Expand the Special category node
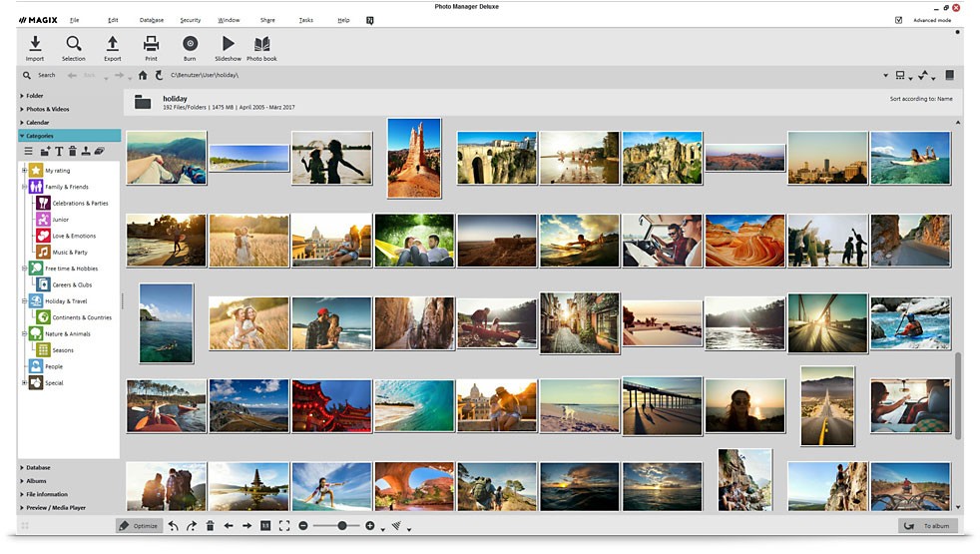 [24, 382]
